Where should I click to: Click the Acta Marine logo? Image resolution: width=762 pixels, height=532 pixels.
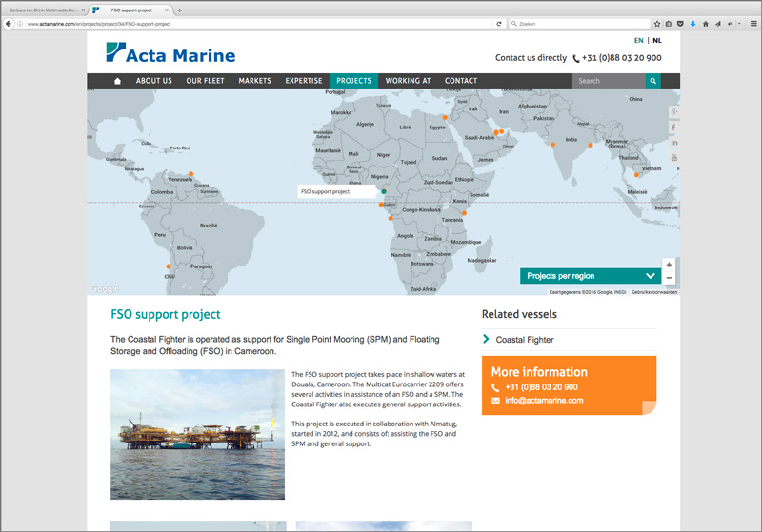pos(170,52)
